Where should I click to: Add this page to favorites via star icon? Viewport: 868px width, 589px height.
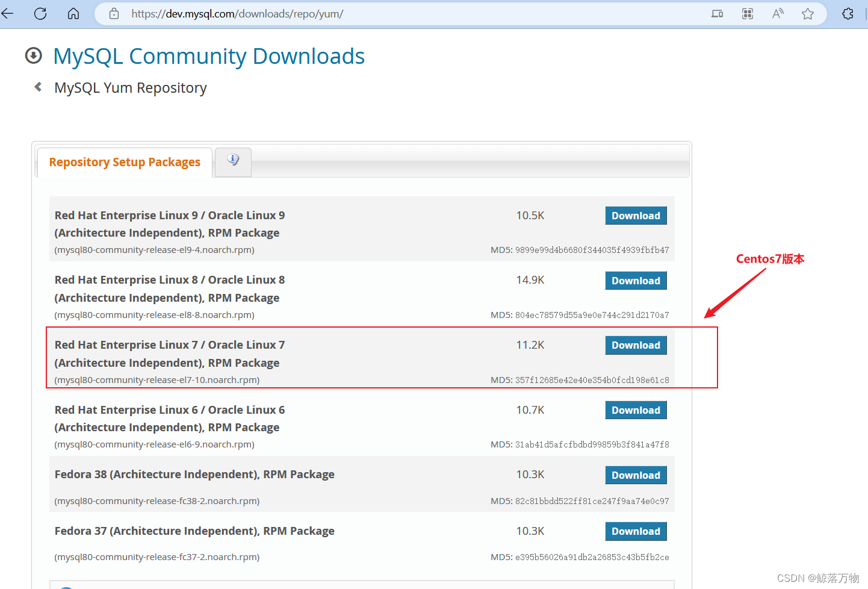point(807,13)
